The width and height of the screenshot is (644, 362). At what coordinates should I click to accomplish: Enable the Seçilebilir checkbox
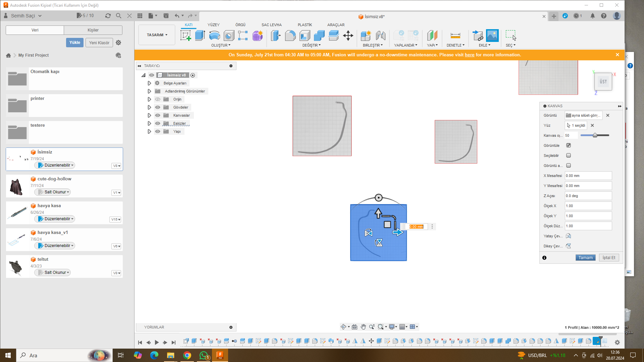[x=569, y=156]
